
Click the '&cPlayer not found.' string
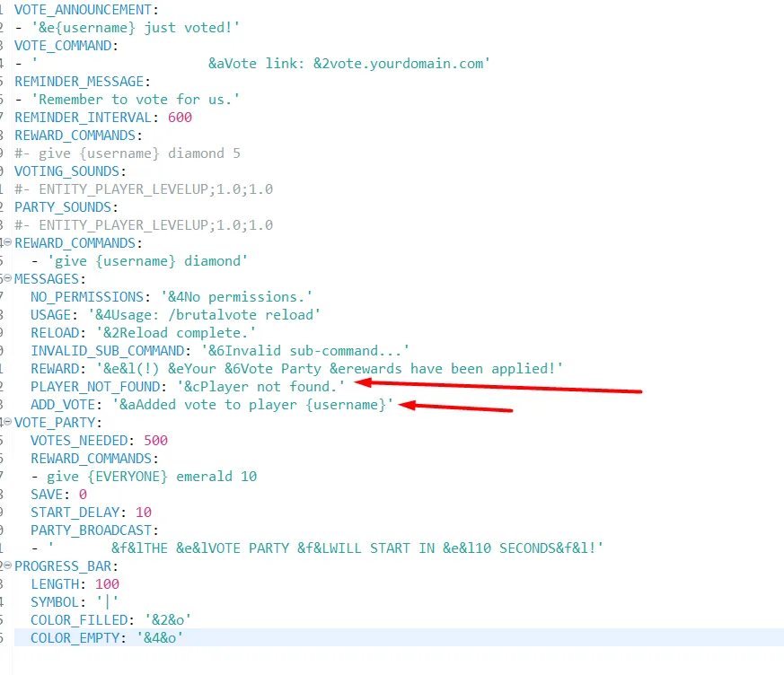261,387
